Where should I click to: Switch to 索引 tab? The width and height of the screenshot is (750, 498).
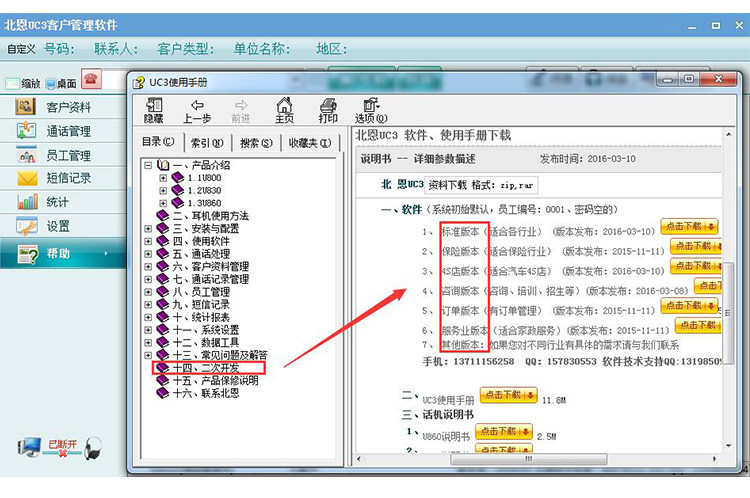click(207, 143)
